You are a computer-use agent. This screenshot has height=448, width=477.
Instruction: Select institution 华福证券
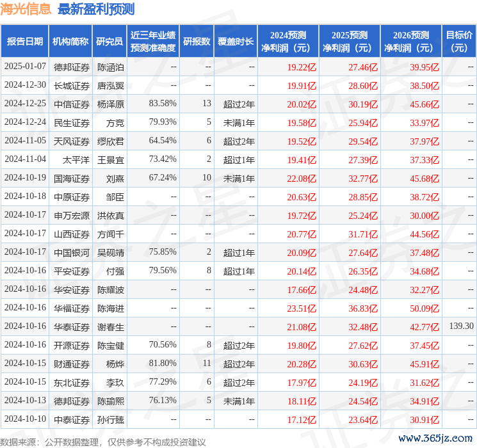coord(72,308)
